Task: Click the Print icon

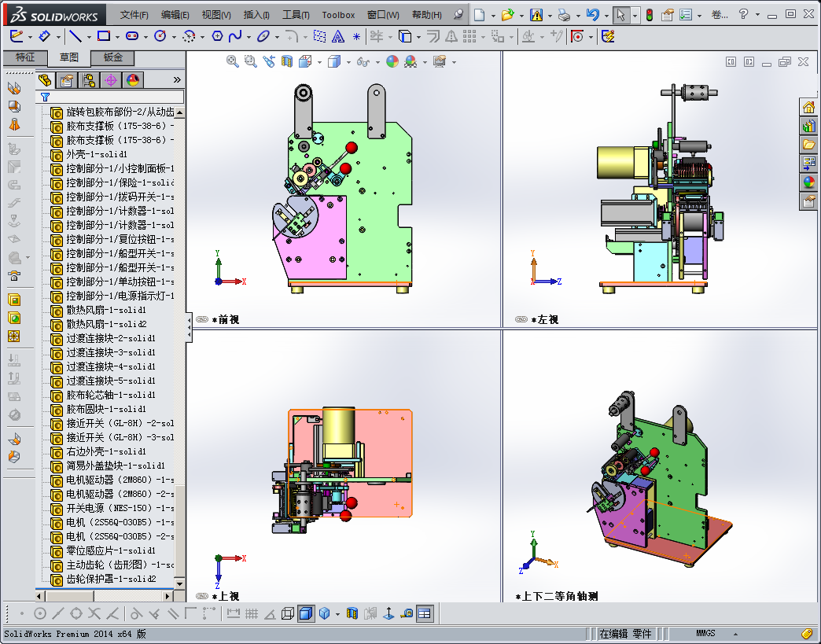Action: click(564, 15)
